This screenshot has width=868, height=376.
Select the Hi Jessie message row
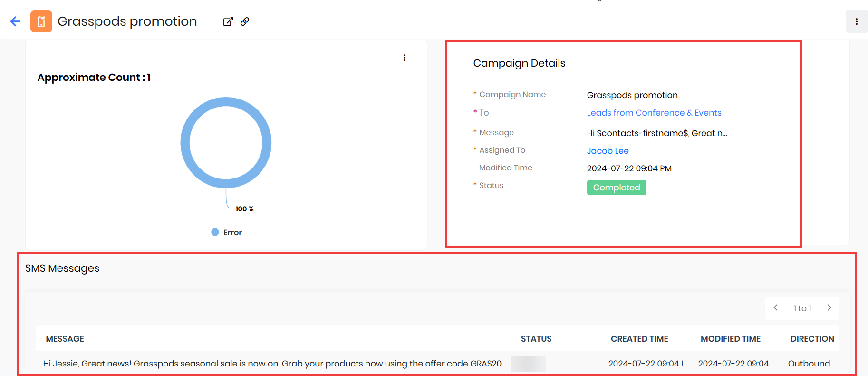[x=273, y=364]
